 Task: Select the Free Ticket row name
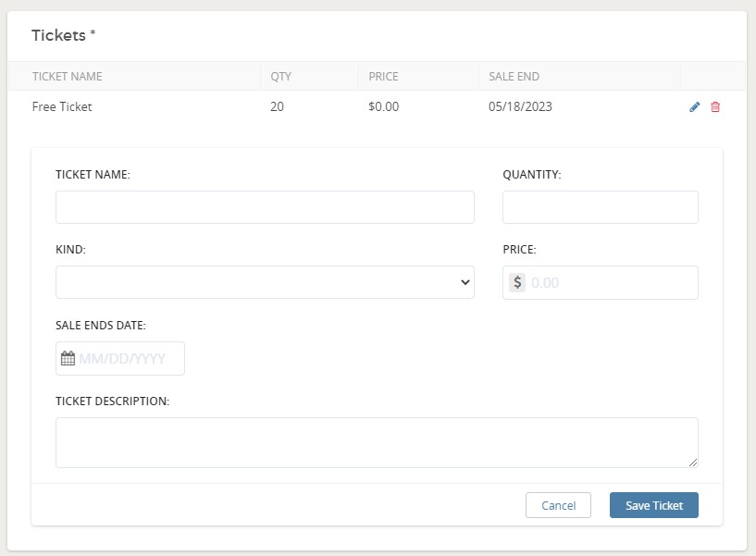tap(62, 107)
